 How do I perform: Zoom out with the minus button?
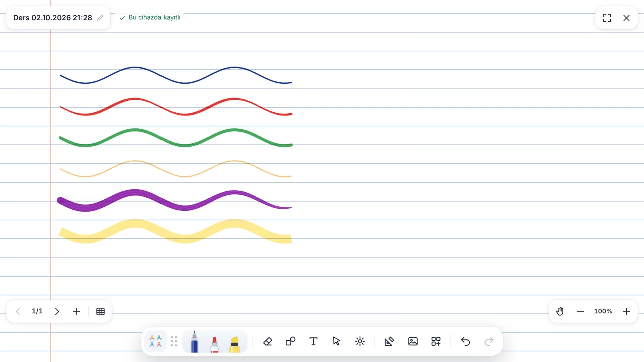580,312
